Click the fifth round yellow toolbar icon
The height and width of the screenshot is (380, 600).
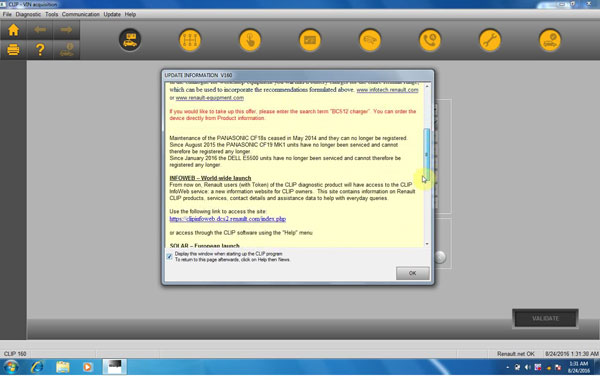(x=370, y=40)
